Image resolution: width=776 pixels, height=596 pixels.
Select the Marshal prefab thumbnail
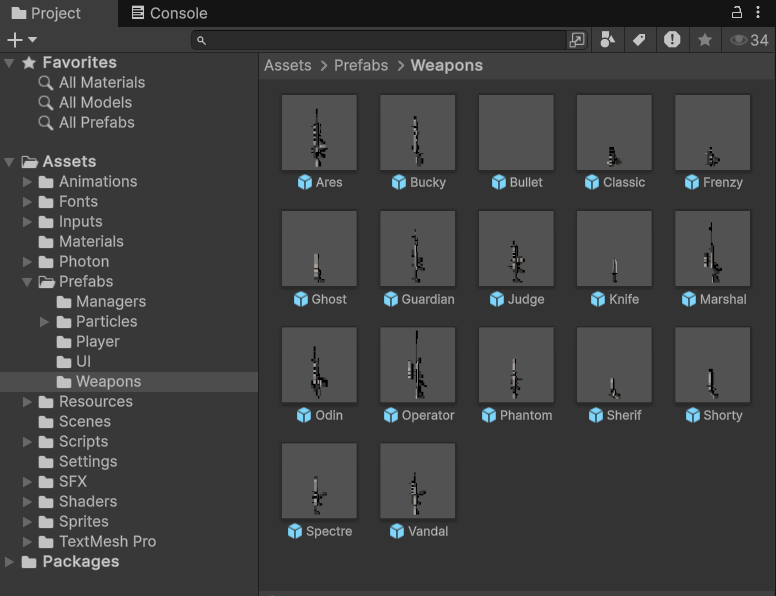point(713,248)
